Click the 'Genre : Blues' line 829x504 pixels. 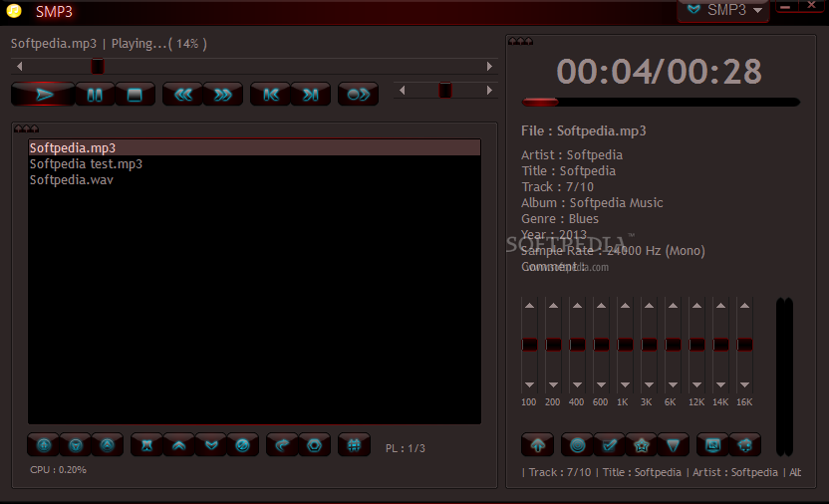(x=560, y=219)
